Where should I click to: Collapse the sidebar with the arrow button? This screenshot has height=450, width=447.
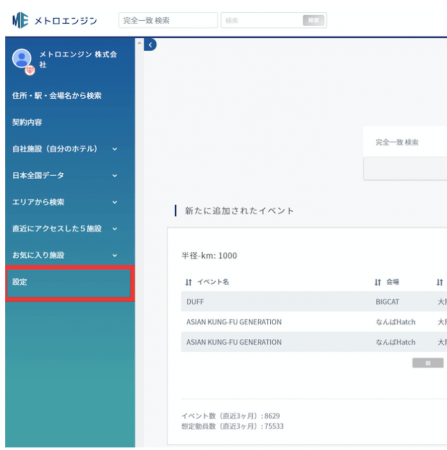pos(150,45)
